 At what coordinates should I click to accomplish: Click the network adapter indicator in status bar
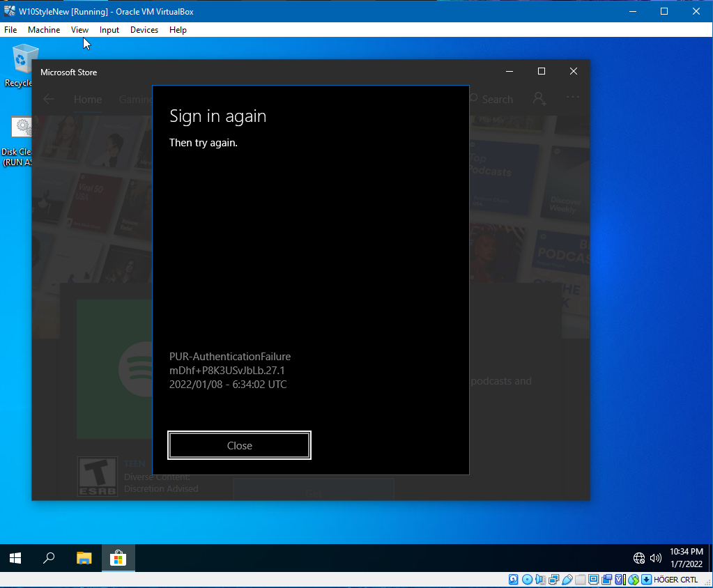pyautogui.click(x=554, y=580)
